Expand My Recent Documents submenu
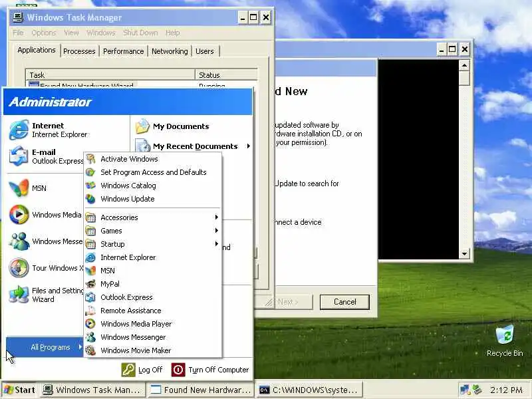 [x=192, y=146]
